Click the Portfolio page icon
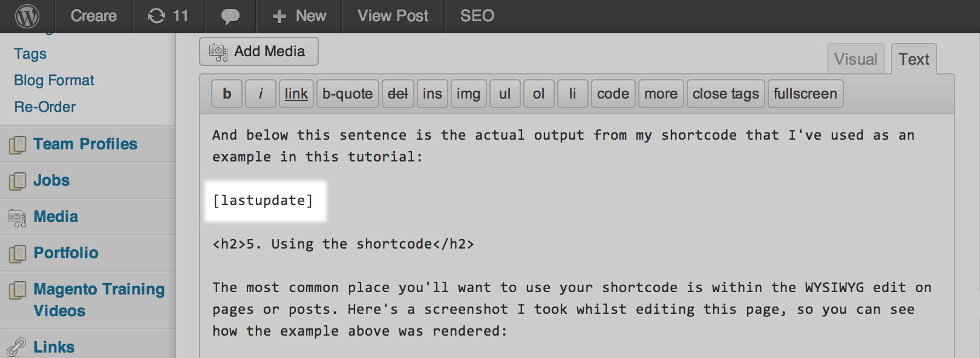This screenshot has height=358, width=980. (x=18, y=253)
